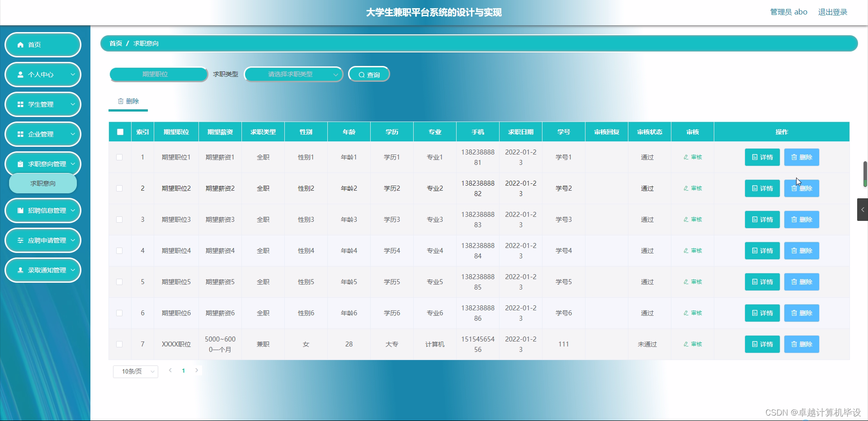Viewport: 868px width, 421px height.
Task: Click the grid icon on 学生管理
Action: pyautogui.click(x=19, y=104)
